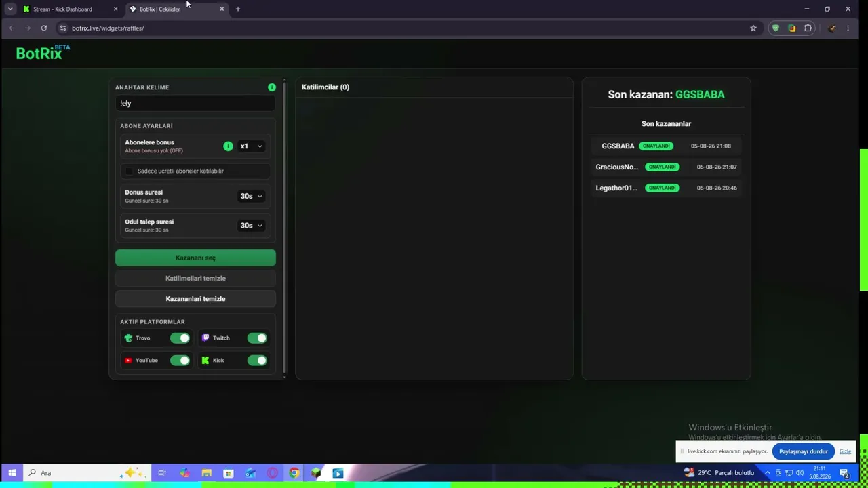Open Opera GX from the taskbar
The image size is (868, 488).
click(273, 473)
